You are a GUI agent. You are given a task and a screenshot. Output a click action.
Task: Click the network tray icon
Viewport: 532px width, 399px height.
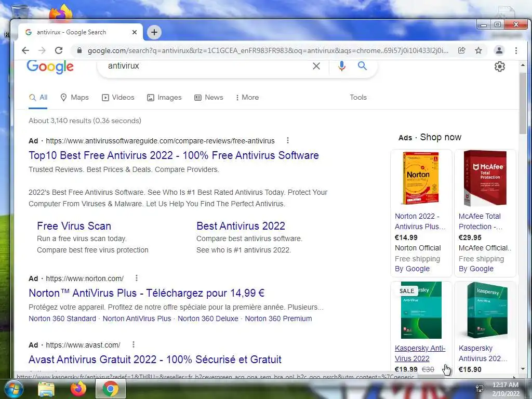click(480, 389)
